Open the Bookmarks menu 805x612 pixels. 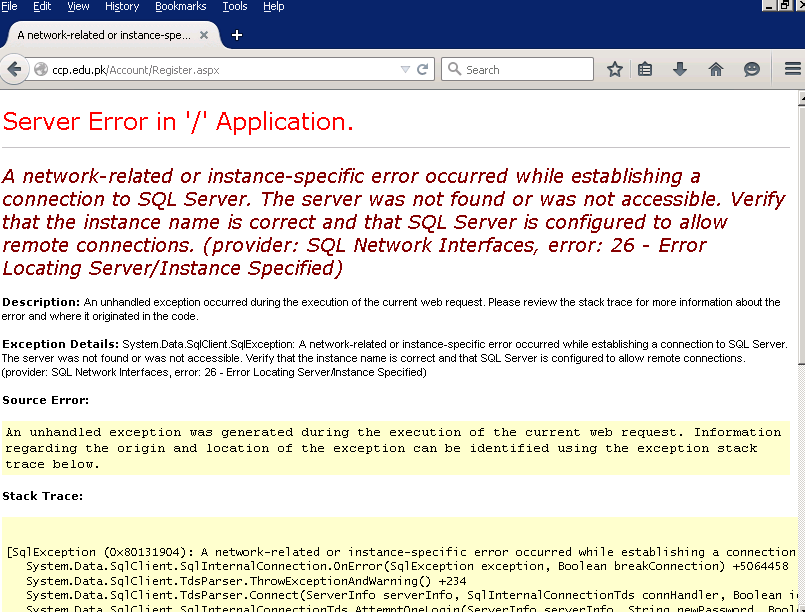point(181,6)
